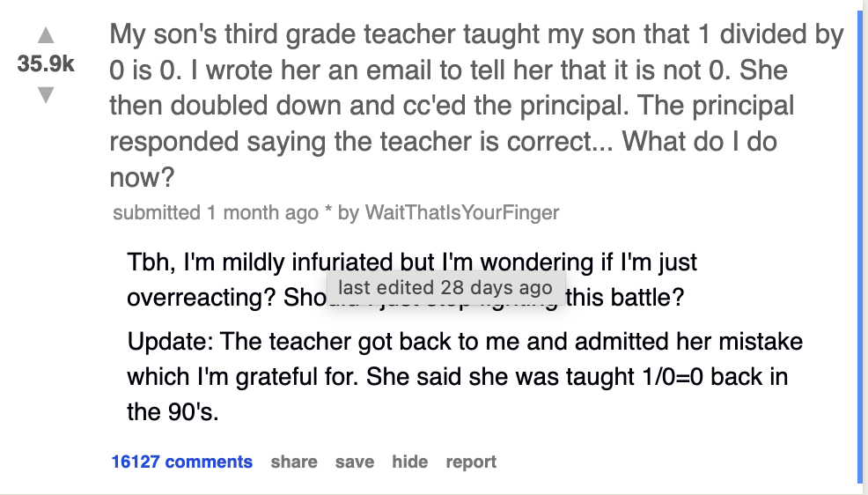
Task: Downvote the post with the down arrow
Action: [x=45, y=93]
